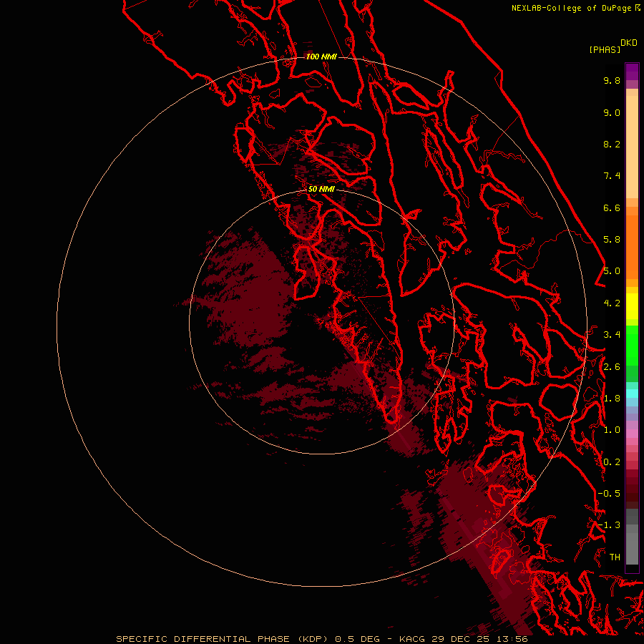
Task: Click the 100 NMI range ring label
Action: pyautogui.click(x=321, y=57)
